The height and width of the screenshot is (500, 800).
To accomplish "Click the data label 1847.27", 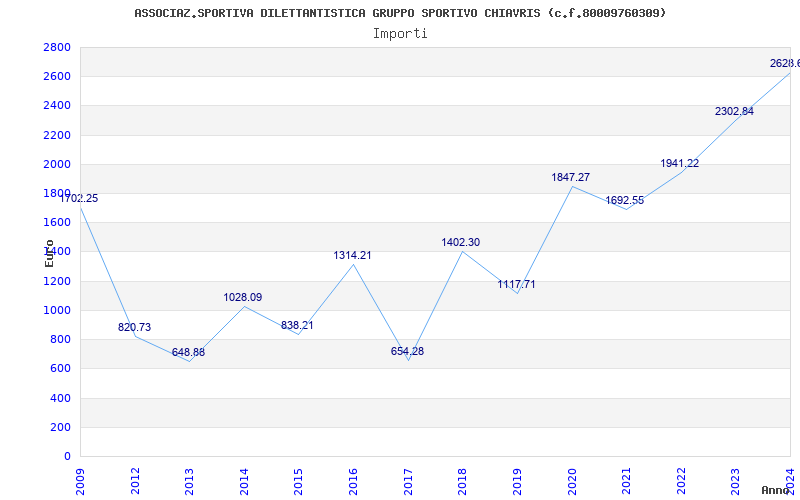I will [x=570, y=178].
